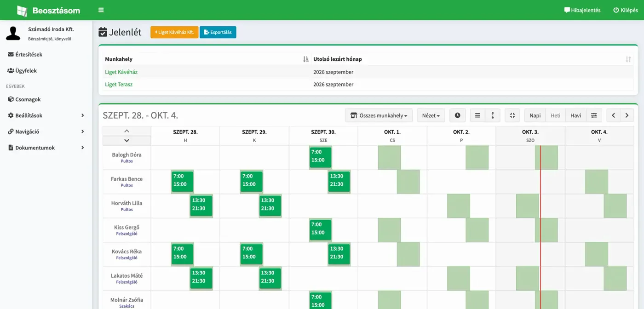Click the clock icon in calendar toolbar

point(458,115)
